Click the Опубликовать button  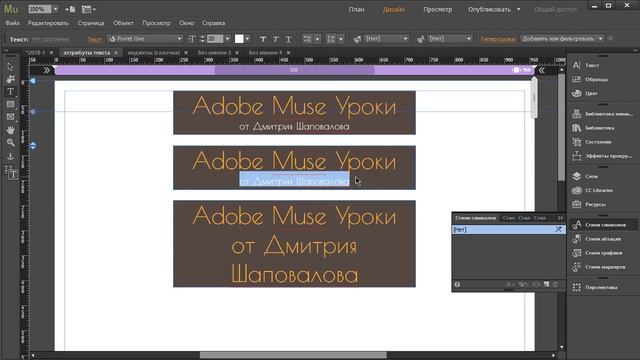tap(489, 9)
